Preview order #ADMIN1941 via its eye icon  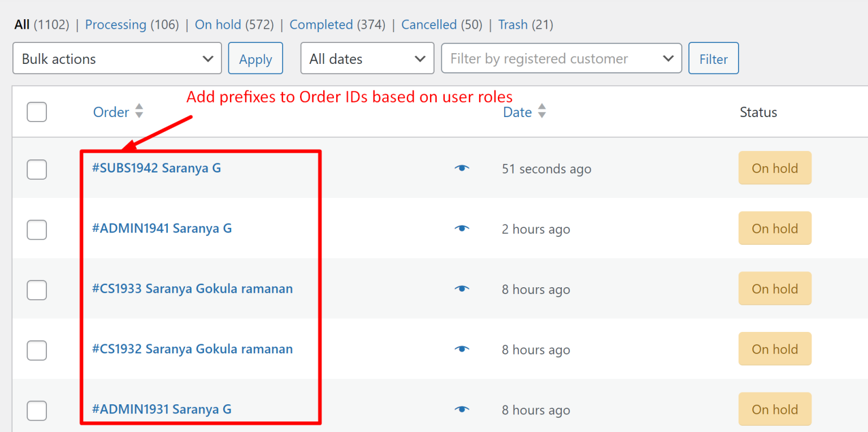(462, 228)
